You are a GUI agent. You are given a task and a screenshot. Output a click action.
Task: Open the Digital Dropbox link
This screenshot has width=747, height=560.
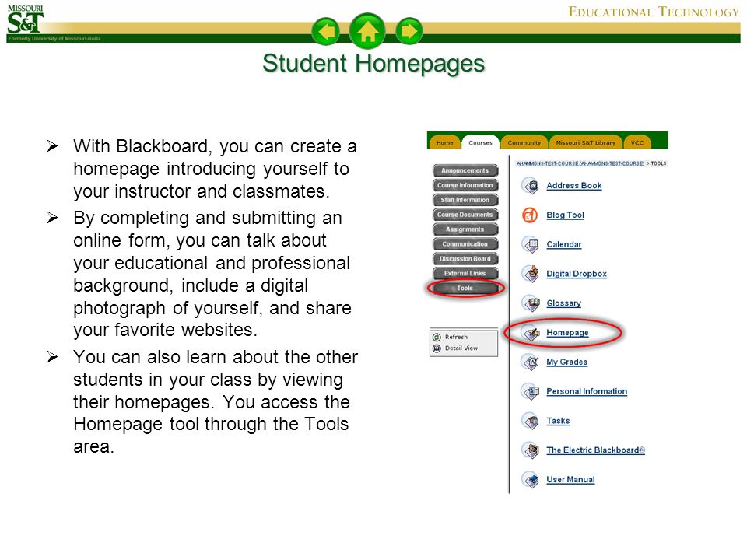tap(577, 274)
